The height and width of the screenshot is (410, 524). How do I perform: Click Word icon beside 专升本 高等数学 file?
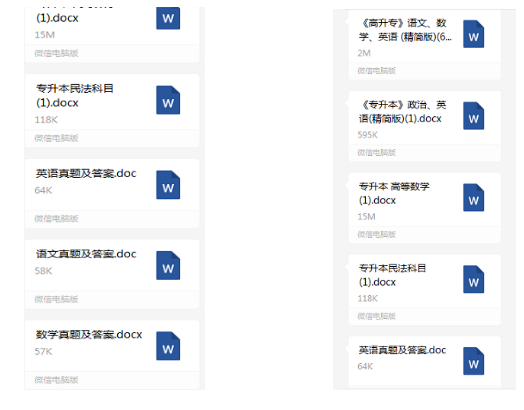[x=474, y=197]
